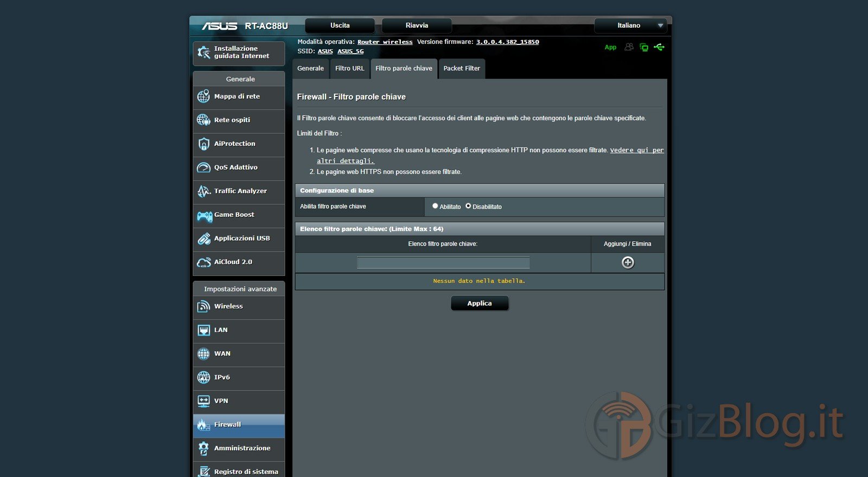Click the Applicazioni USB icon
The height and width of the screenshot is (477, 868).
[203, 238]
